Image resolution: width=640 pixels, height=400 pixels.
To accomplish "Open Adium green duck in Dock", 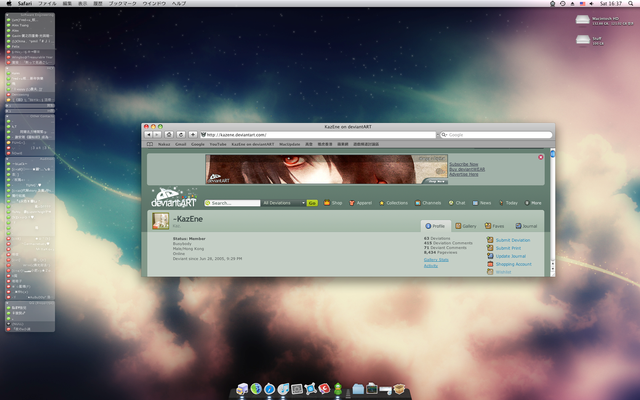I will 338,389.
